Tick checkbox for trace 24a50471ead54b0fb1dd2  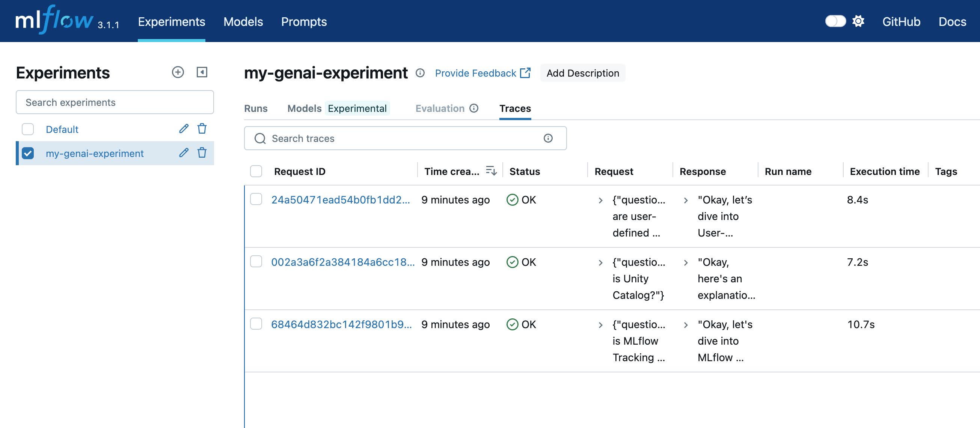tap(256, 199)
